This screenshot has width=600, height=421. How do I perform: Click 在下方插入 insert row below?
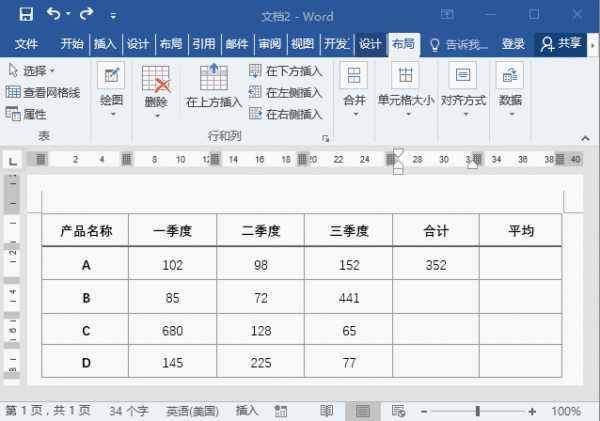(286, 71)
